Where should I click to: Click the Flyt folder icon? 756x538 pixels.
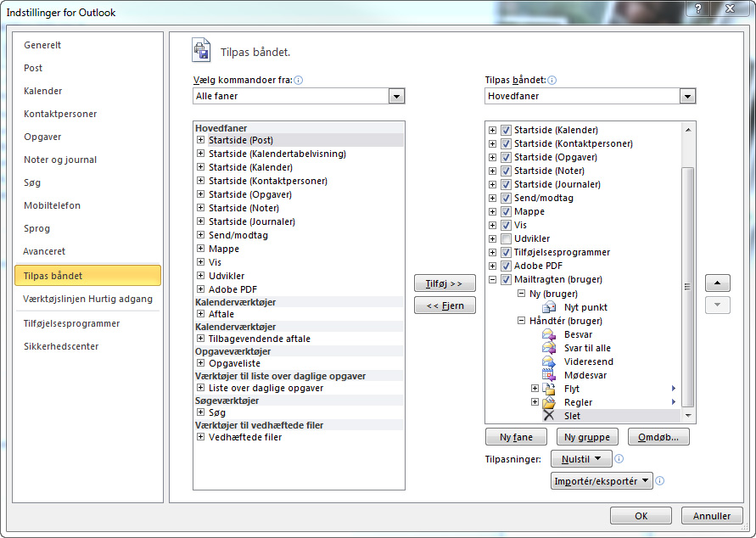(x=548, y=389)
